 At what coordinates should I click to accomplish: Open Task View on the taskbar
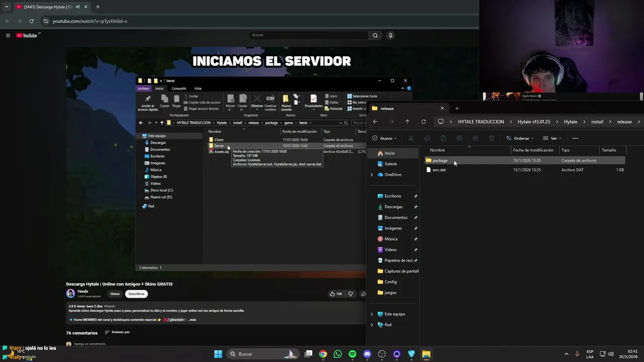coord(308,354)
